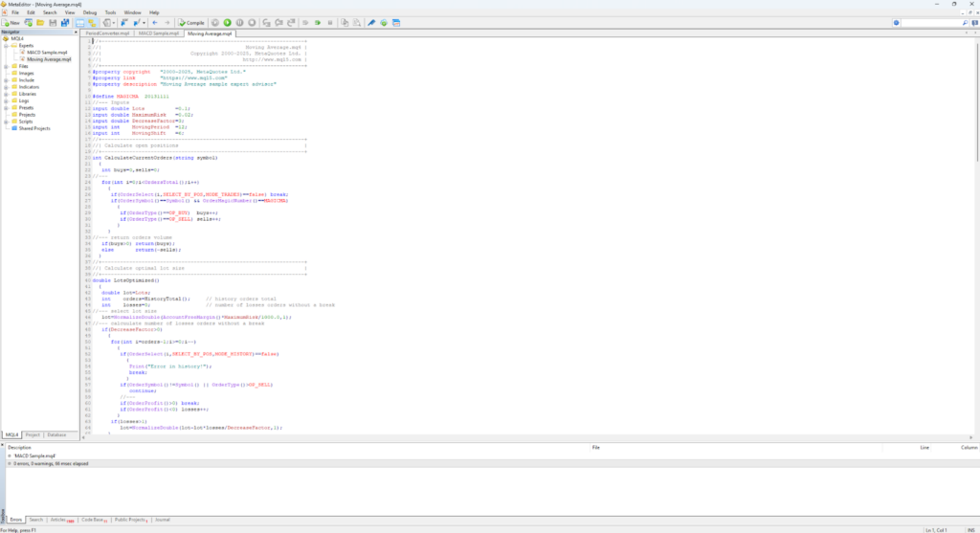
Task: Toggle the Navigator panel toolbar icon
Action: (x=79, y=22)
